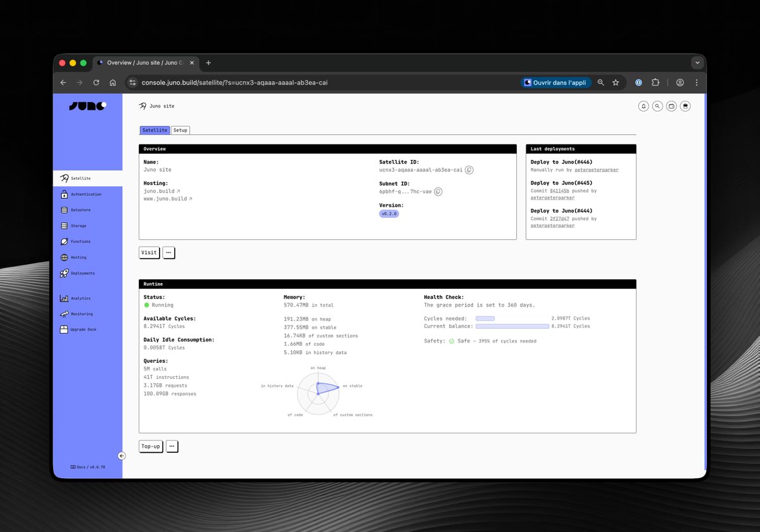Open Upgrade Dock via its box icon
Screen dimensions: 760x532
click(64, 330)
